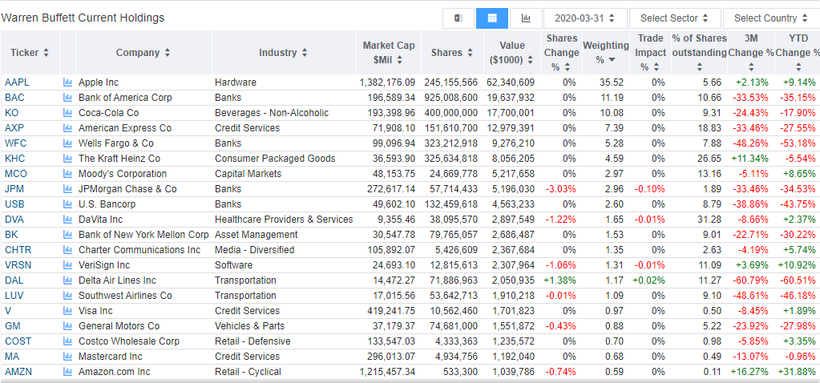Open chart icon beside Amazon.com Inc

(67, 371)
